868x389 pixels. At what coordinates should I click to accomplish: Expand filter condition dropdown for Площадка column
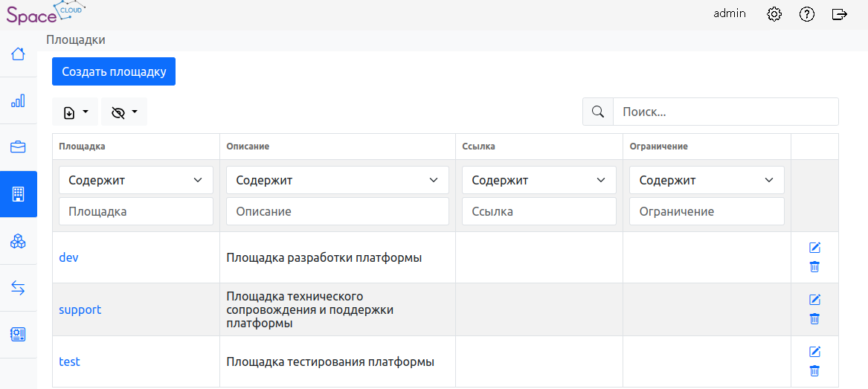136,180
